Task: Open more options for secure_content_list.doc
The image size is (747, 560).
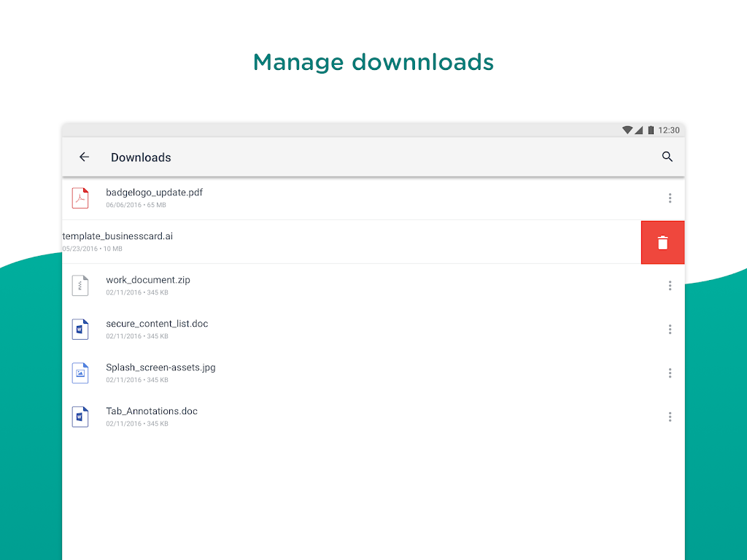Action: [x=670, y=330]
